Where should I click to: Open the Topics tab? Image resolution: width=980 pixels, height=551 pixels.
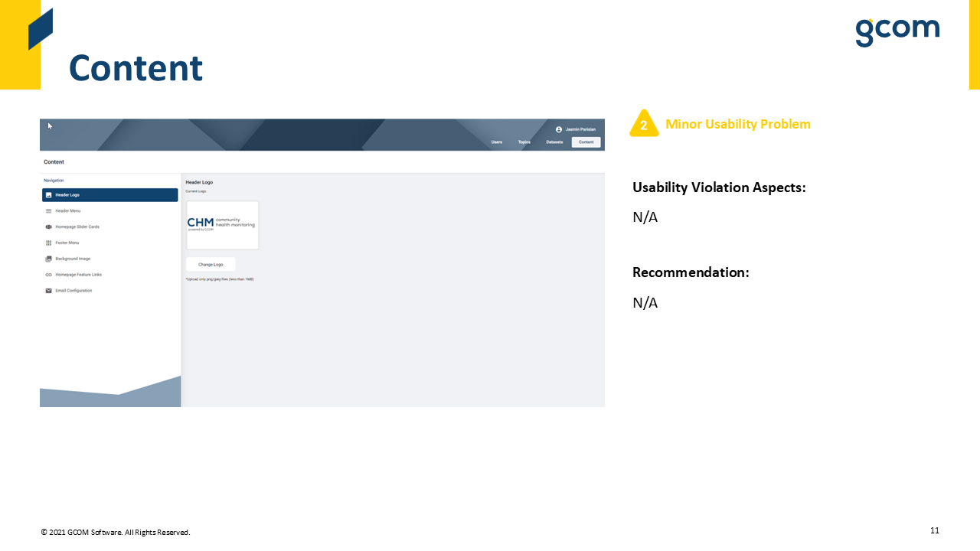coord(524,142)
